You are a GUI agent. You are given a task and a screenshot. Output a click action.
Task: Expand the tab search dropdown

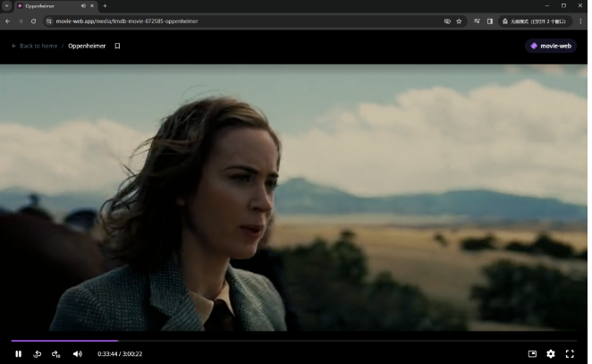pos(6,5)
